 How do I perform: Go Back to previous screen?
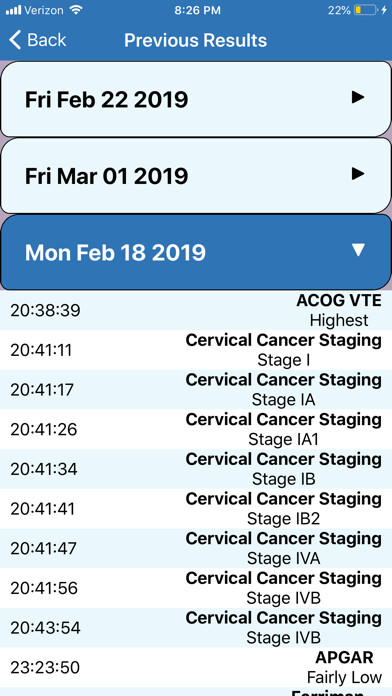pos(38,40)
